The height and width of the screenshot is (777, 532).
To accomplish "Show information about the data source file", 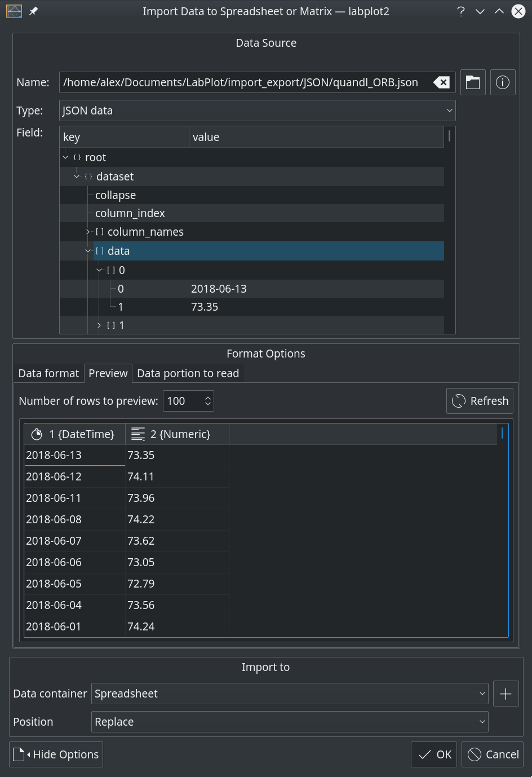I will pos(502,82).
